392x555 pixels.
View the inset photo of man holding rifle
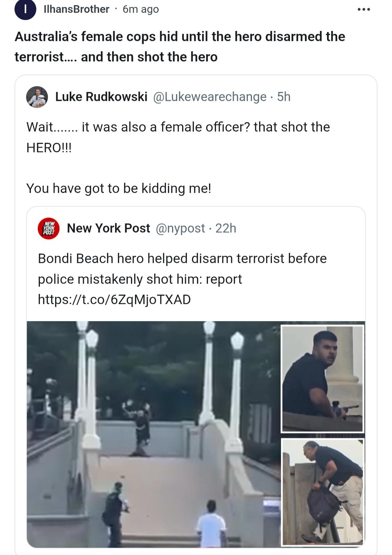coord(322,379)
